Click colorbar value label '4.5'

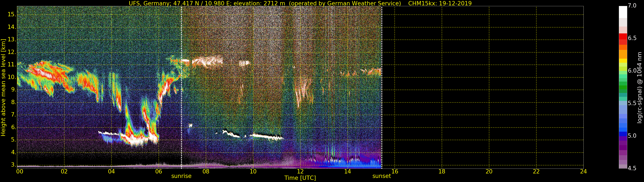pyautogui.click(x=632, y=168)
